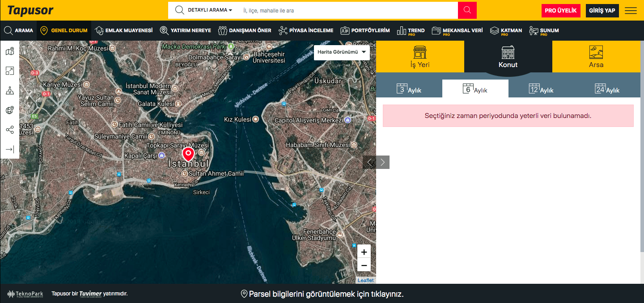
Task: Click the red location pin on the map
Action: coord(188,154)
